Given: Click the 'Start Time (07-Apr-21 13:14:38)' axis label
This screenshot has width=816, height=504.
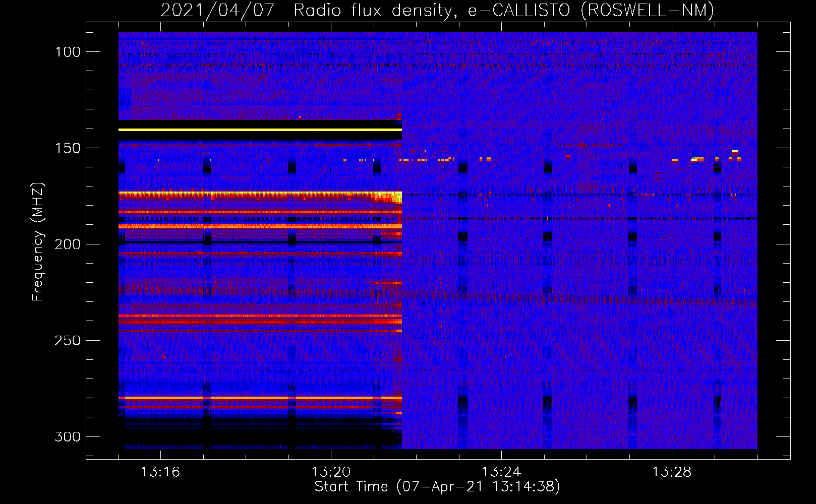Looking at the screenshot, I should tap(437, 487).
